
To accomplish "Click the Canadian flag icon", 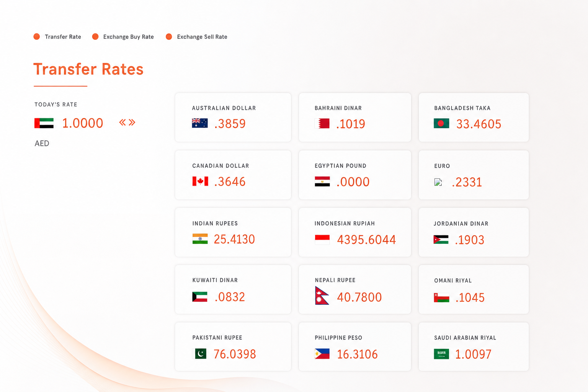I will tap(200, 181).
